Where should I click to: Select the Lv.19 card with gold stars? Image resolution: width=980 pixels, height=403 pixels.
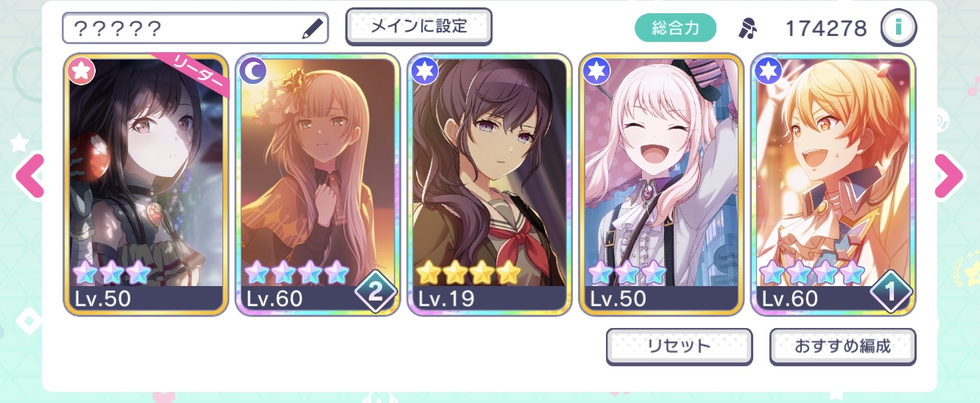tap(490, 185)
